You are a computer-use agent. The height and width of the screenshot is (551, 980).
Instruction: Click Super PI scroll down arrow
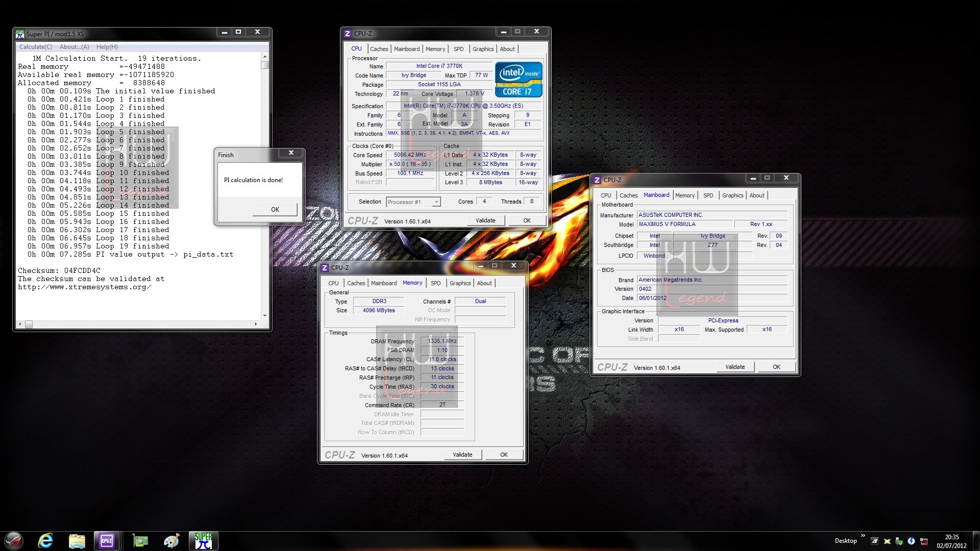click(264, 315)
